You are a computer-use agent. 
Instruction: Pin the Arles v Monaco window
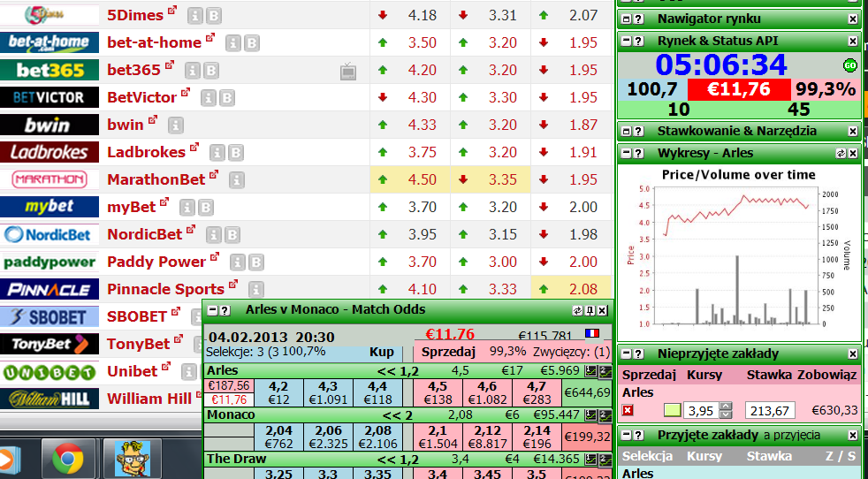coord(590,311)
